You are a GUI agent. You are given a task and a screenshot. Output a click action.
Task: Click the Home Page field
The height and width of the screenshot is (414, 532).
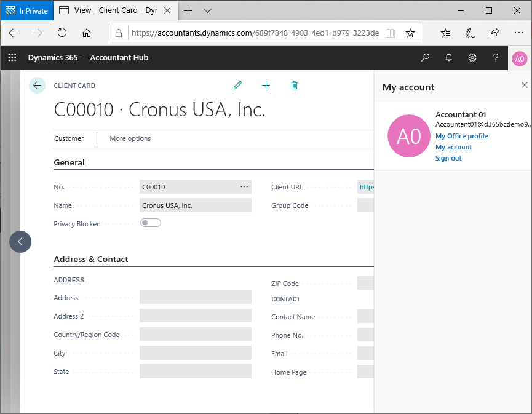point(365,372)
